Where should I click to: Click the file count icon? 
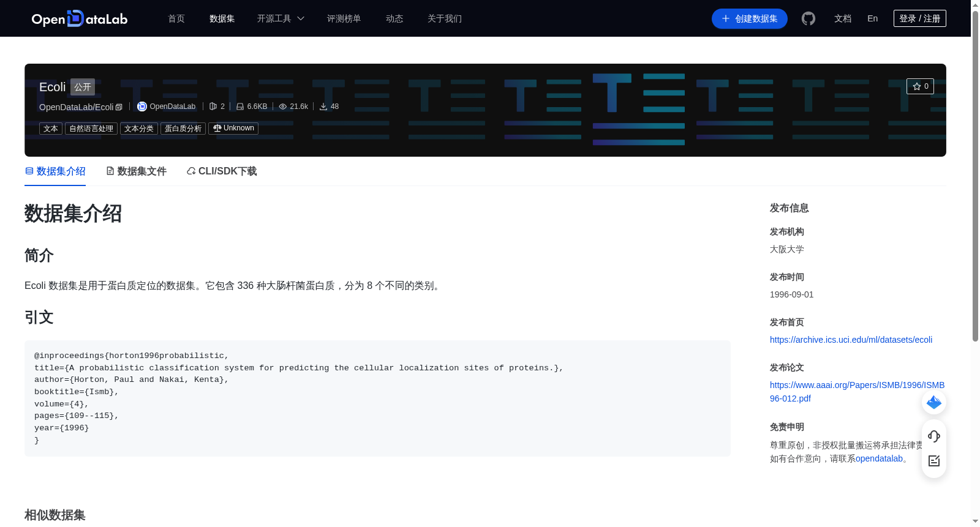[213, 107]
